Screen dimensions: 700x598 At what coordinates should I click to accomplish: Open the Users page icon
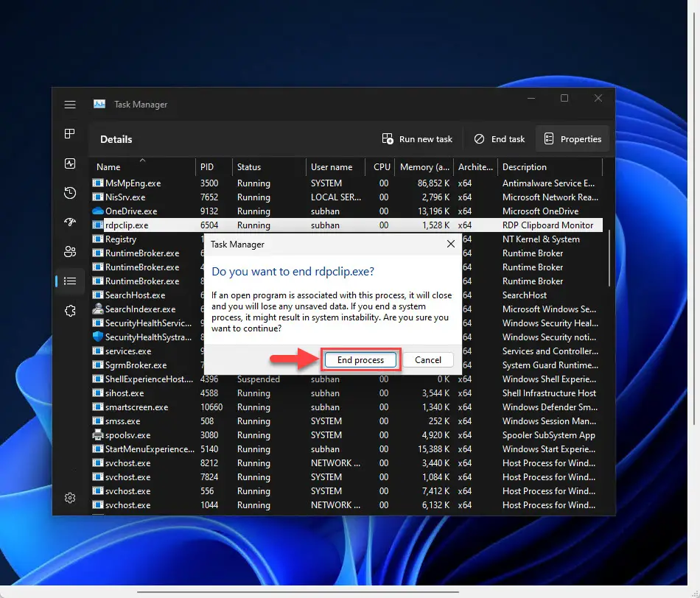click(x=70, y=252)
